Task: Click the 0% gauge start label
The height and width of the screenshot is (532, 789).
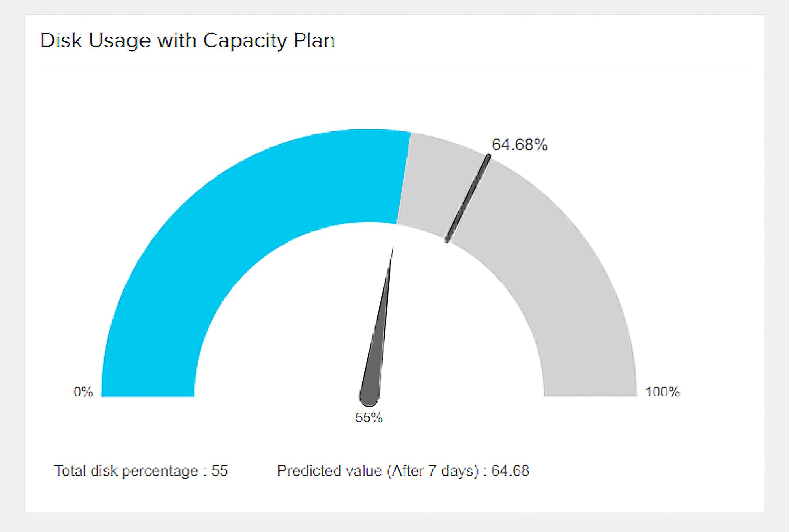Action: (83, 392)
